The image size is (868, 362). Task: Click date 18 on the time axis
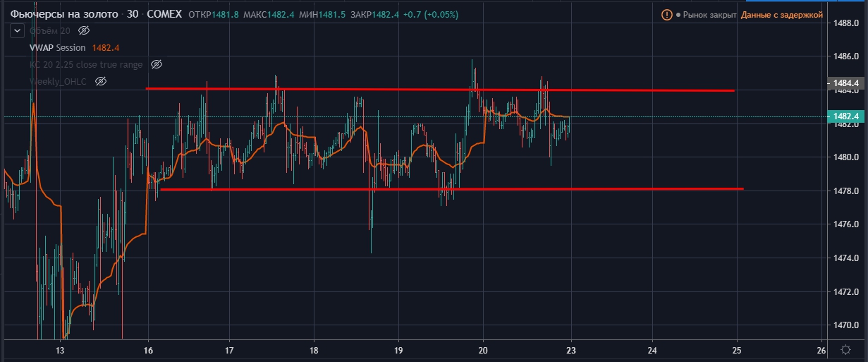(x=314, y=350)
